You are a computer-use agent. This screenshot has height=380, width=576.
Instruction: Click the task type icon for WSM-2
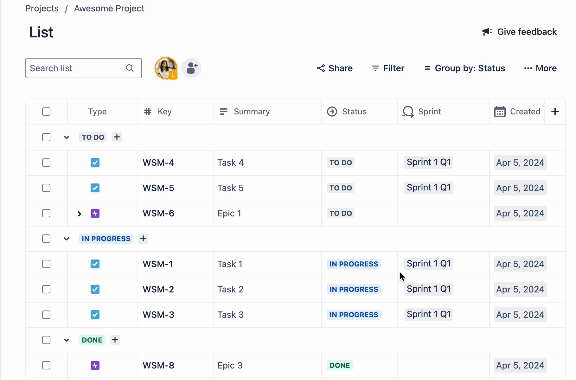[x=95, y=289]
